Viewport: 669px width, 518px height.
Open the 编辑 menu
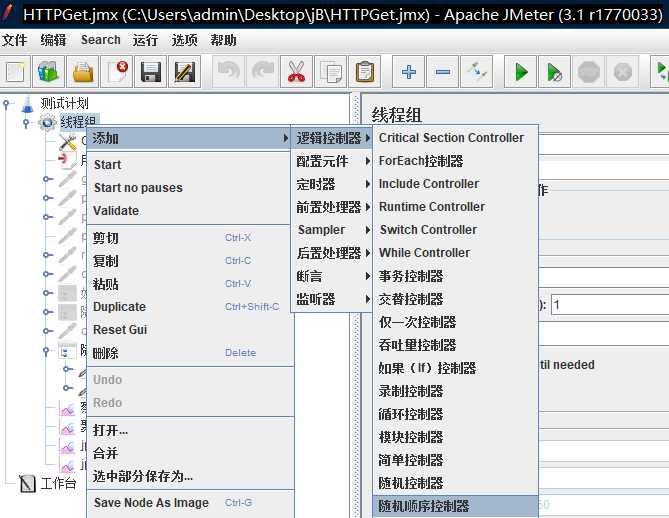click(53, 40)
